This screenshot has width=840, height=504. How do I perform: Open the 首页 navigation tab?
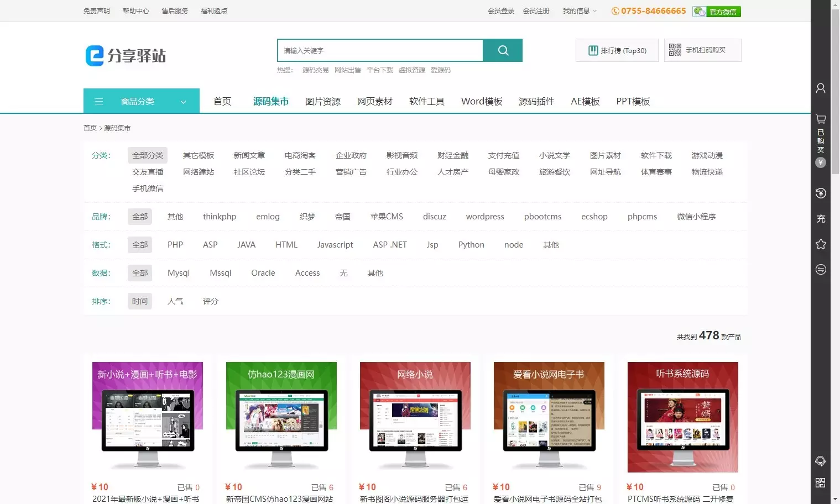pyautogui.click(x=222, y=101)
